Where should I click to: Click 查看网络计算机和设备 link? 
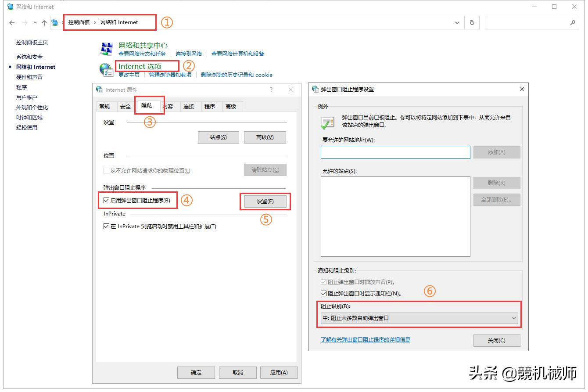click(238, 54)
